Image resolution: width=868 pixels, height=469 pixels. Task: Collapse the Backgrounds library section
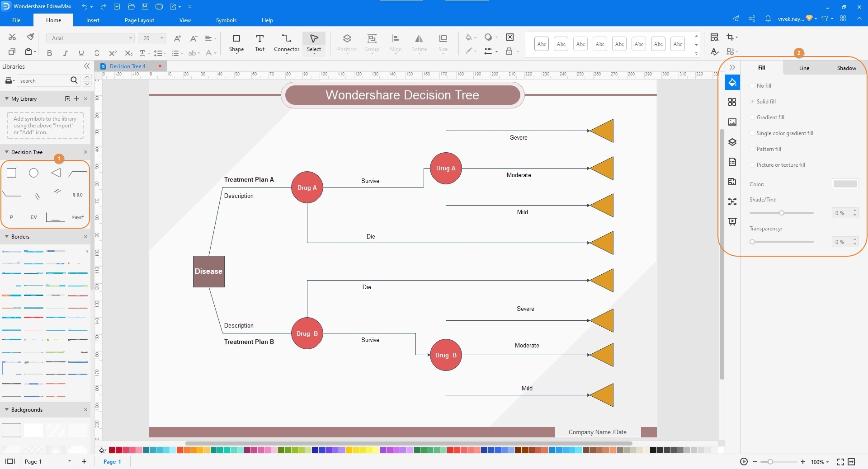tap(7, 409)
